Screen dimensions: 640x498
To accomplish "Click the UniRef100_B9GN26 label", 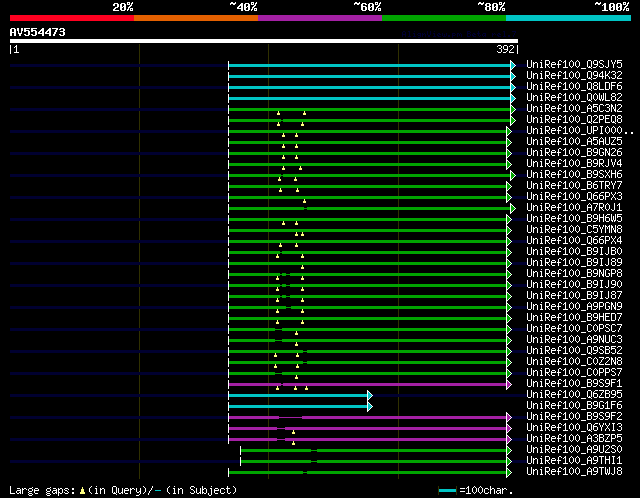I will 574,152.
